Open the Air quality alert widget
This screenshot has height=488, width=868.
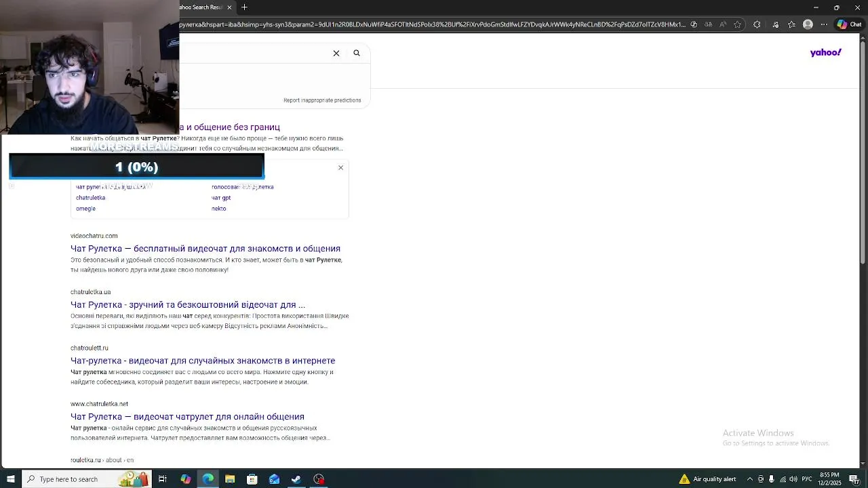click(708, 479)
